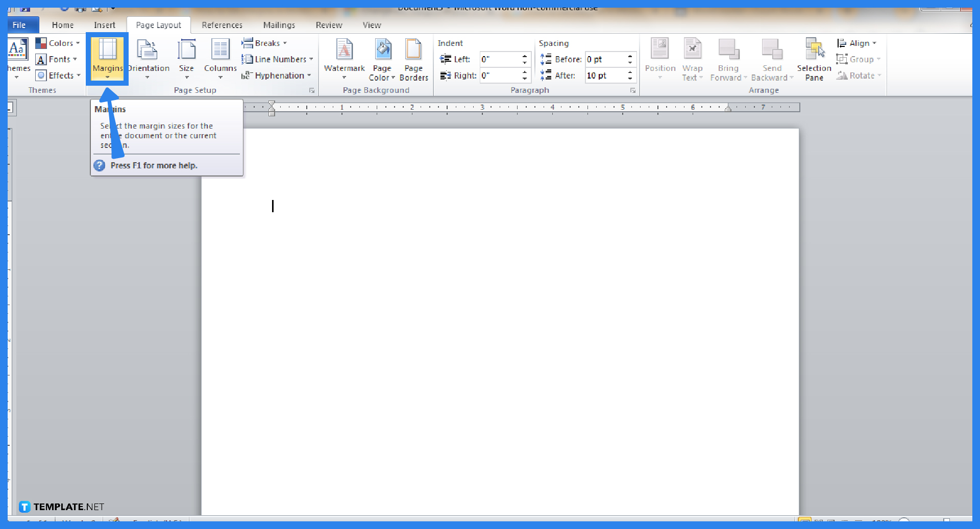
Task: Increase Spacing Before with the up stepper
Action: tap(631, 56)
